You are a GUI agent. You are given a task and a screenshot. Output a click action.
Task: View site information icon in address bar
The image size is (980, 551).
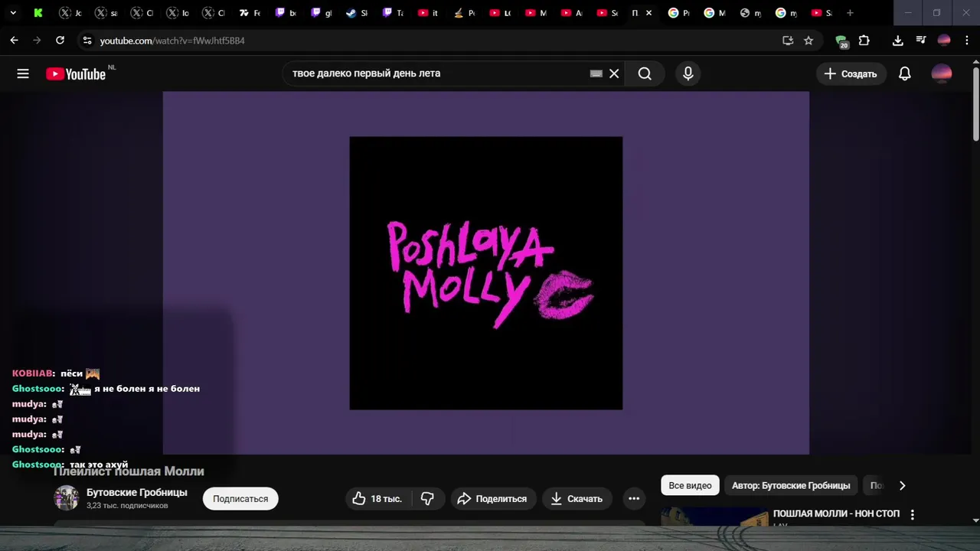tap(87, 41)
